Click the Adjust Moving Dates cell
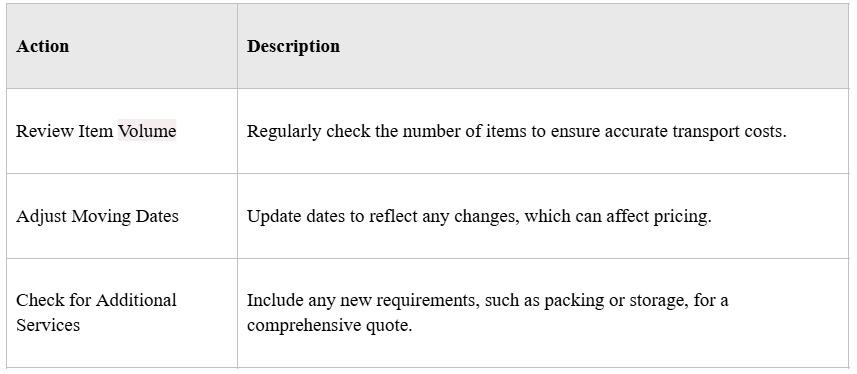 tap(122, 216)
